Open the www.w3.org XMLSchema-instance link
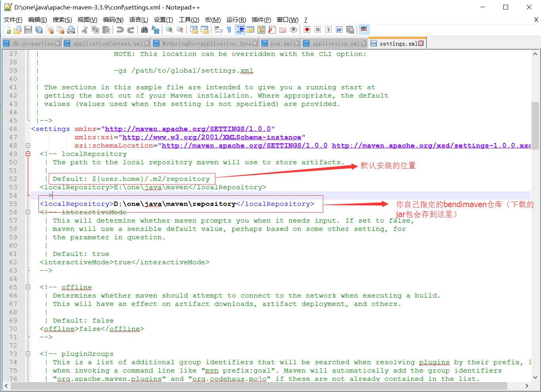This screenshot has height=392, width=541. click(x=212, y=137)
